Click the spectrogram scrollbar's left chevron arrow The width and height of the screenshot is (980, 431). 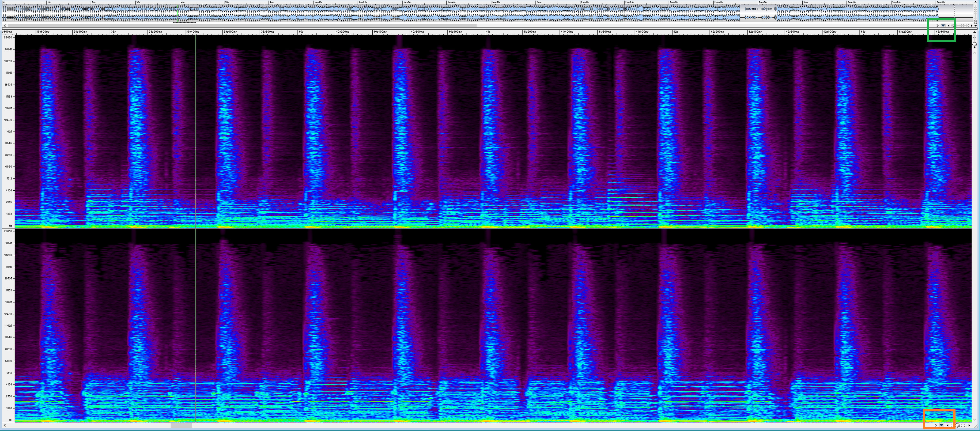click(5, 425)
